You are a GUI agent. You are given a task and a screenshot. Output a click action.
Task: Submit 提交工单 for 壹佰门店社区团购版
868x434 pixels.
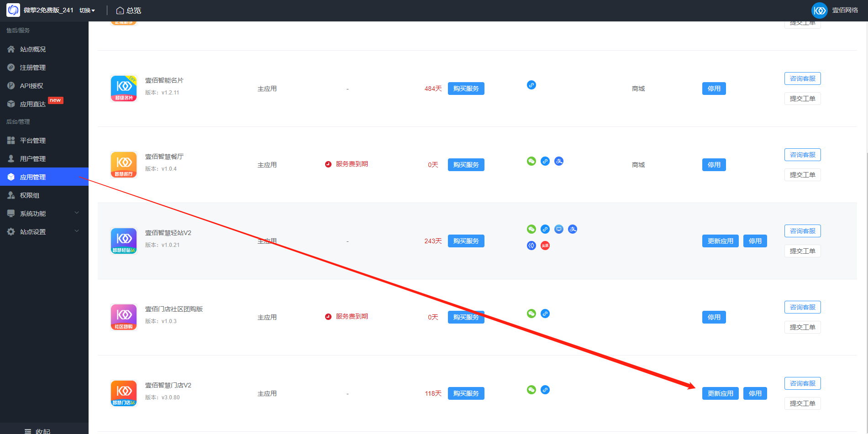pos(802,327)
